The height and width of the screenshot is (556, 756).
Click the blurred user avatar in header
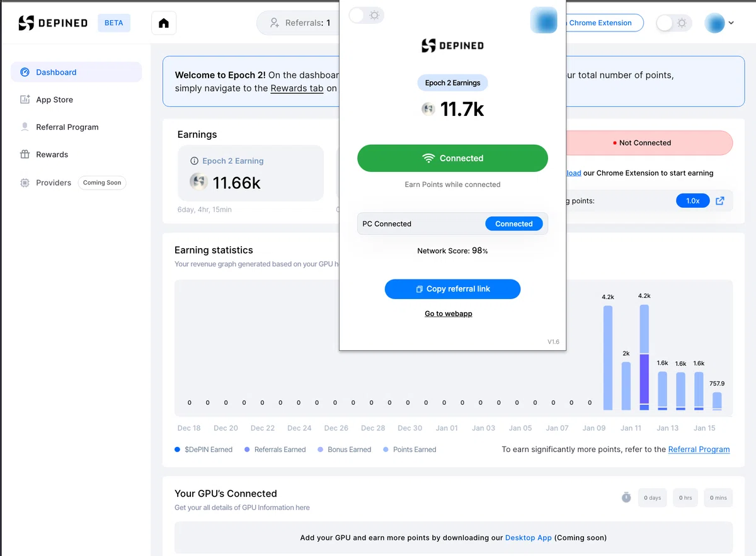[x=714, y=23]
